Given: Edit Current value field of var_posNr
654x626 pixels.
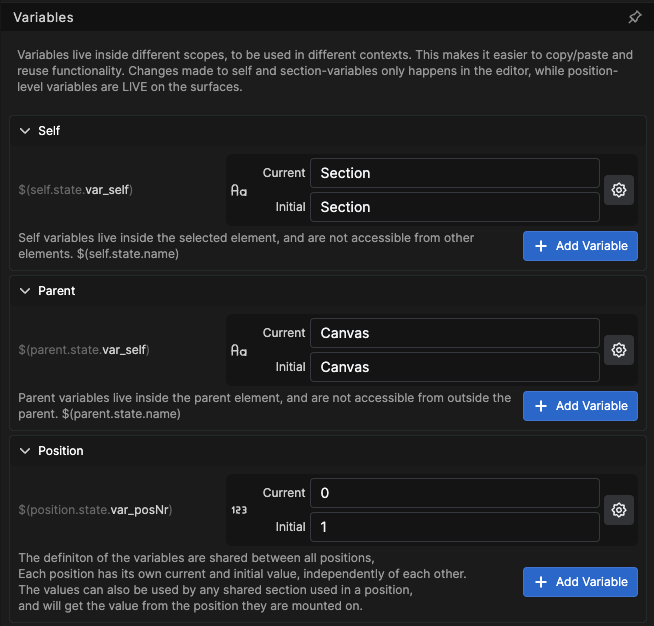Looking at the screenshot, I should click(x=455, y=493).
